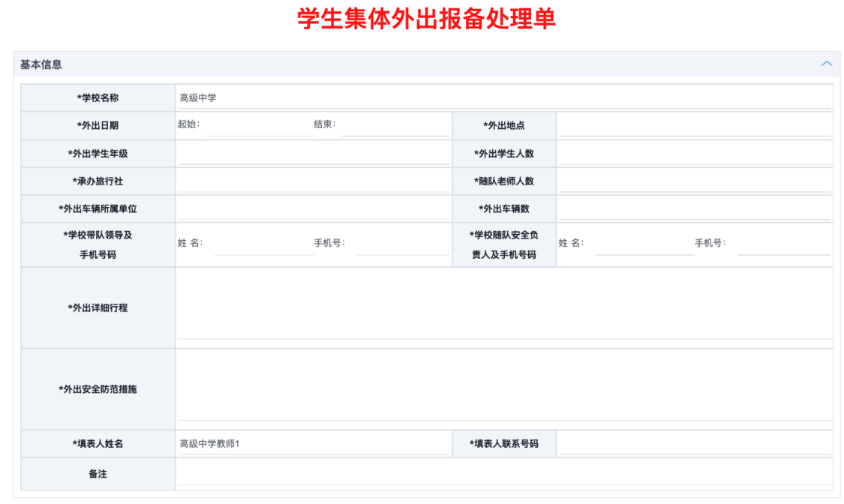This screenshot has width=844, height=504.
Task: Click 随队安全负责人 手机号 phone field
Action: click(x=784, y=244)
